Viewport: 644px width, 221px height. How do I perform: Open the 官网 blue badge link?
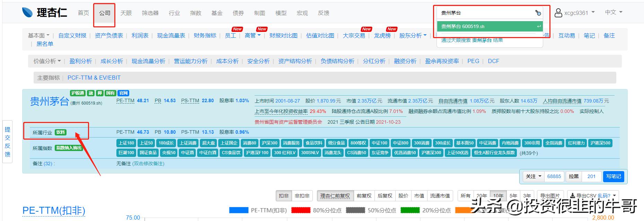tap(123, 93)
